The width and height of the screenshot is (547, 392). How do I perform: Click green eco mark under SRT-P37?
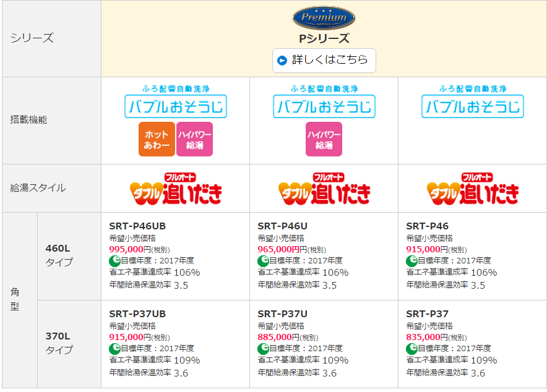pyautogui.click(x=411, y=349)
